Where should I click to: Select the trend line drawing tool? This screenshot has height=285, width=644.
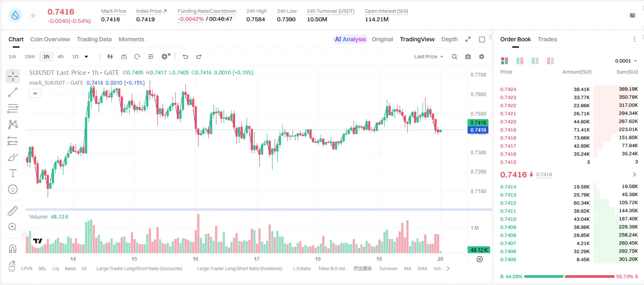tap(13, 92)
